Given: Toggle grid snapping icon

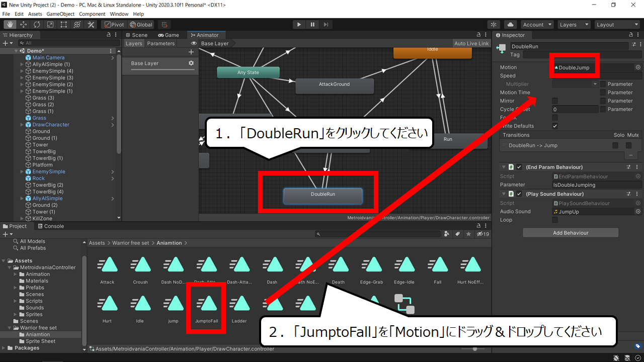Looking at the screenshot, I should [x=164, y=25].
